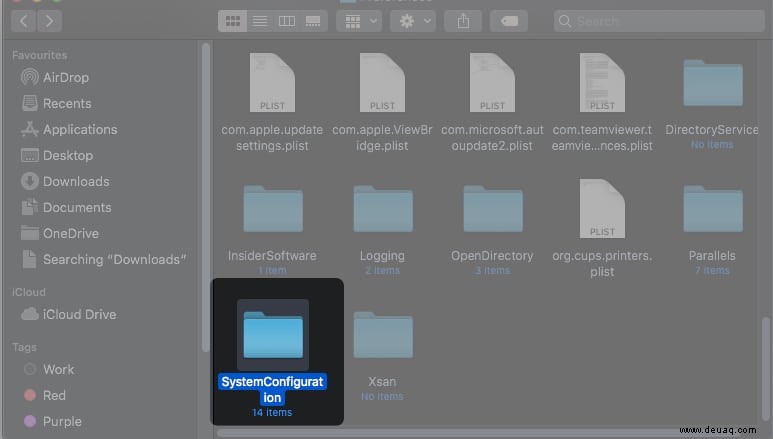Select com.apple.updatesettings.plist file icon

(x=272, y=83)
